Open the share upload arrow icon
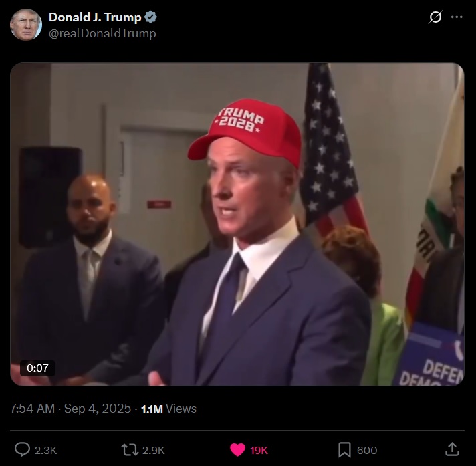Screen dimensions: 476x466 point(452,449)
